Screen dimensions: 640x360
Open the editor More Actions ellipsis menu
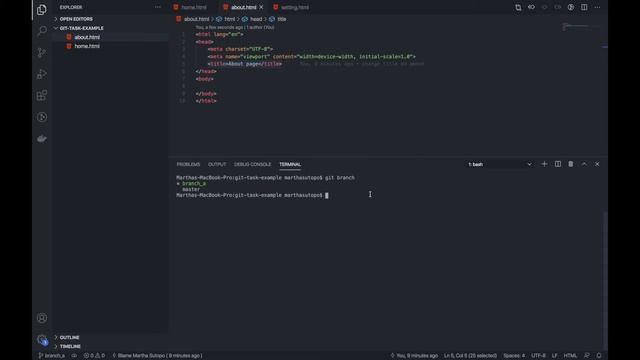(597, 7)
